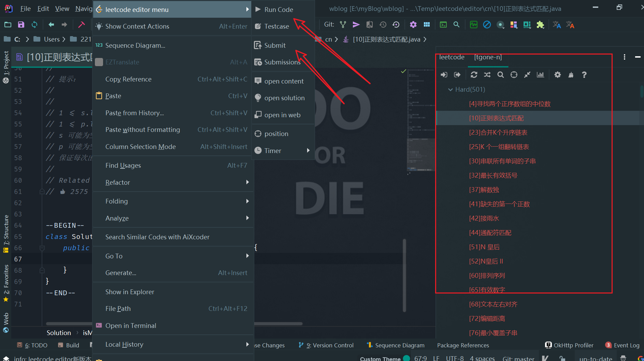Image resolution: width=644 pixels, height=361 pixels.
Task: Click the help question mark icon
Action: pos(584,75)
